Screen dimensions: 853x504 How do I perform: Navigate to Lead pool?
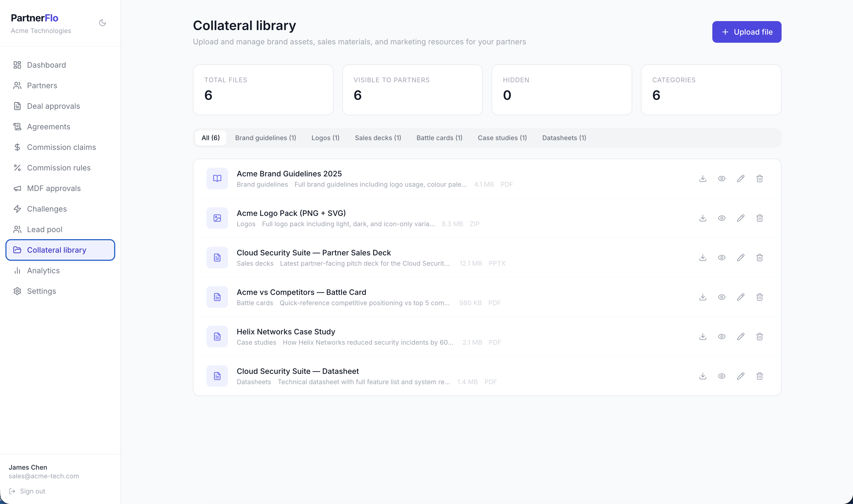60,230
